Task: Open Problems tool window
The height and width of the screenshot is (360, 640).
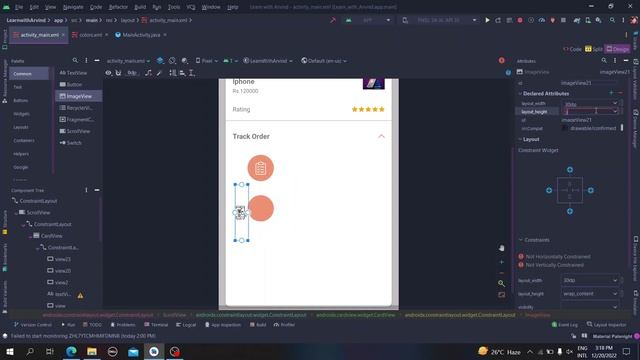Action: pyautogui.click(x=123, y=325)
